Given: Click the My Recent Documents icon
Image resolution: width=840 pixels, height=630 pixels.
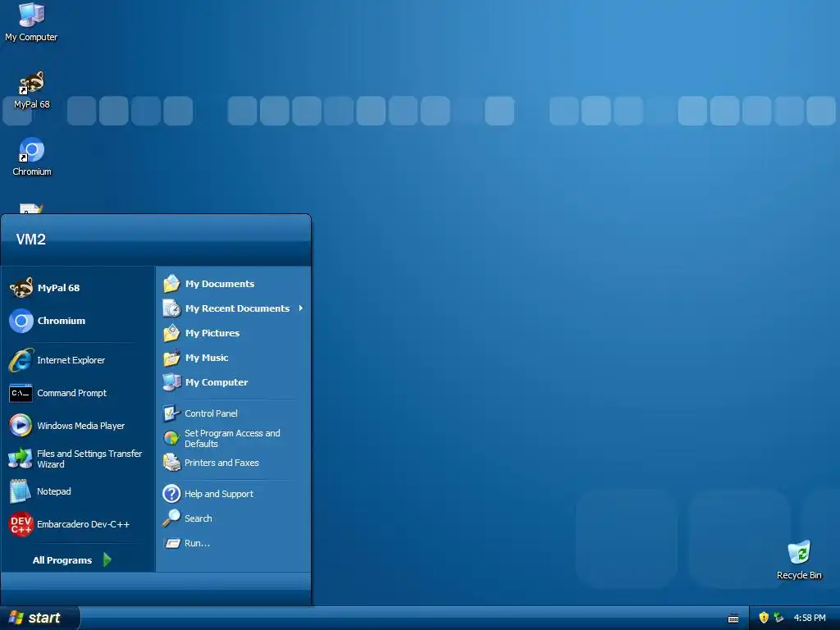Looking at the screenshot, I should [171, 308].
